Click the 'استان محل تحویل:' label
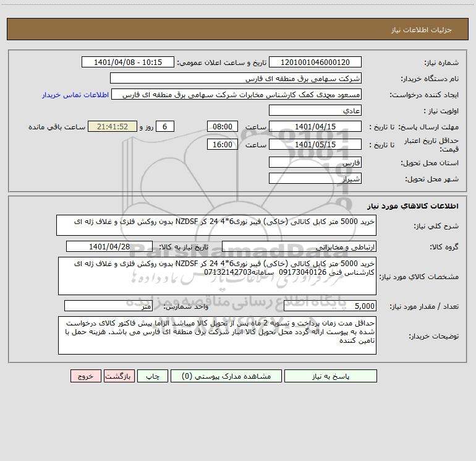The height and width of the screenshot is (461, 476). [430, 163]
